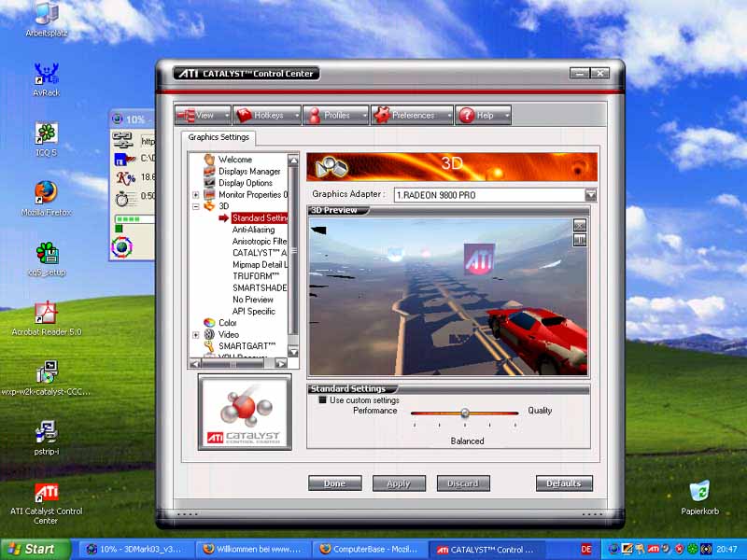This screenshot has height=560, width=747.
Task: Select the ATI Catalyst Control Center desktop shortcut
Action: pyautogui.click(x=46, y=503)
